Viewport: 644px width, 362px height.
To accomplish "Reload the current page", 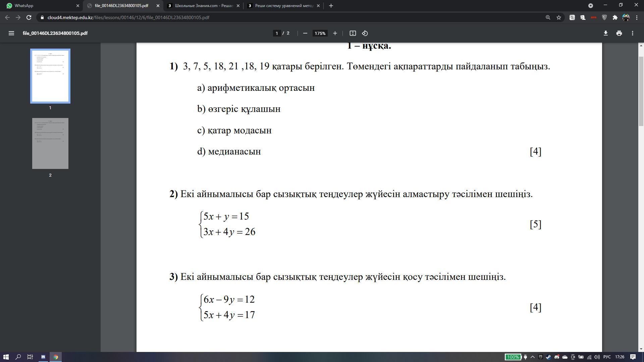I will [x=29, y=17].
